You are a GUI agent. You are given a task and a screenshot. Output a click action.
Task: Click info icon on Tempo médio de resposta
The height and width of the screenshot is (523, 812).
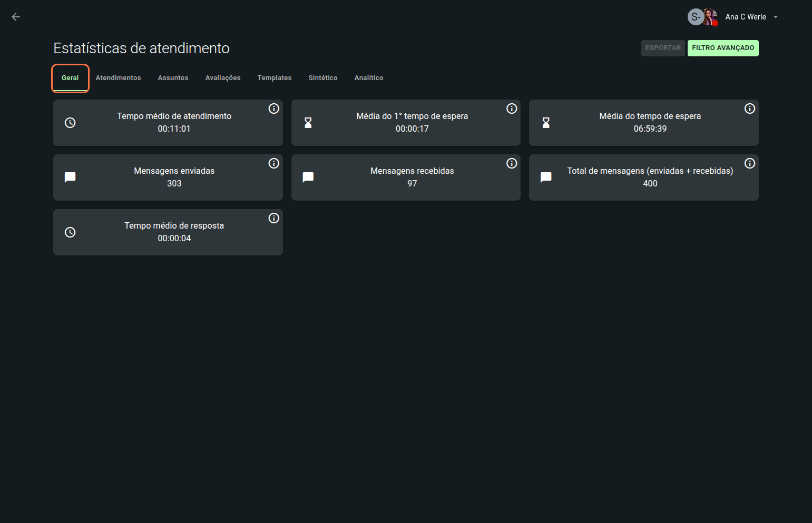(x=273, y=218)
